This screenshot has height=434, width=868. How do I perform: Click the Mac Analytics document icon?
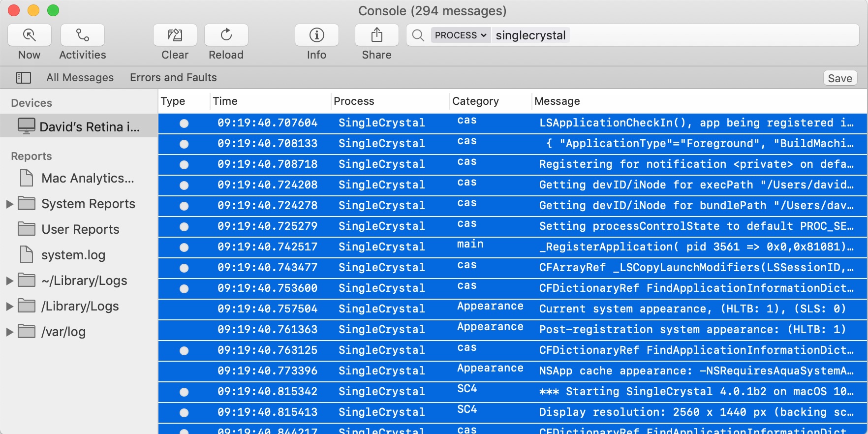point(27,178)
